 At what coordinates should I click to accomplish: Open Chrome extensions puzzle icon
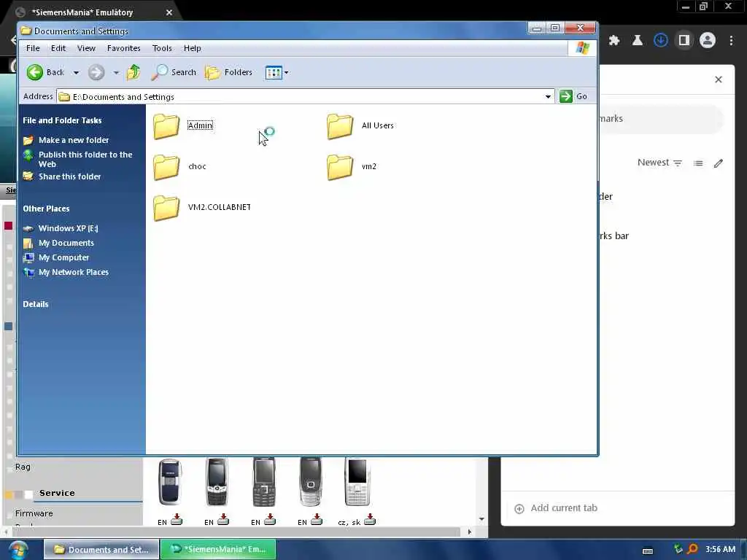coord(614,41)
